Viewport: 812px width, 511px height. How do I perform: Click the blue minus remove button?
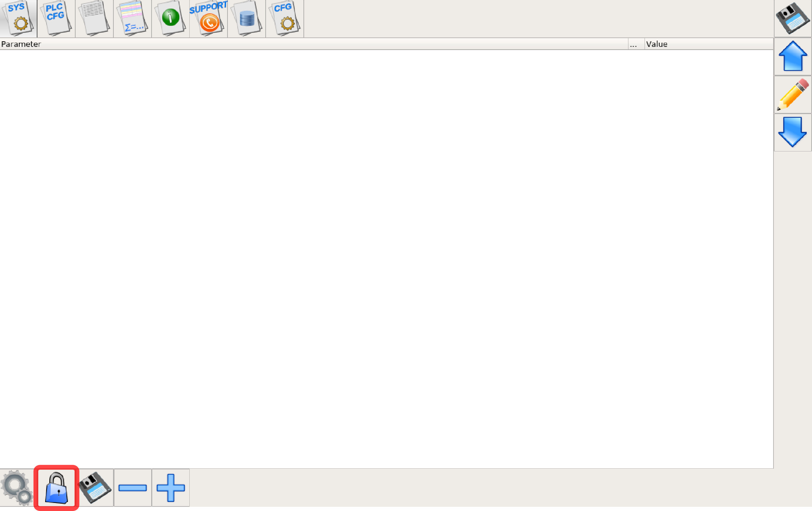pyautogui.click(x=133, y=488)
